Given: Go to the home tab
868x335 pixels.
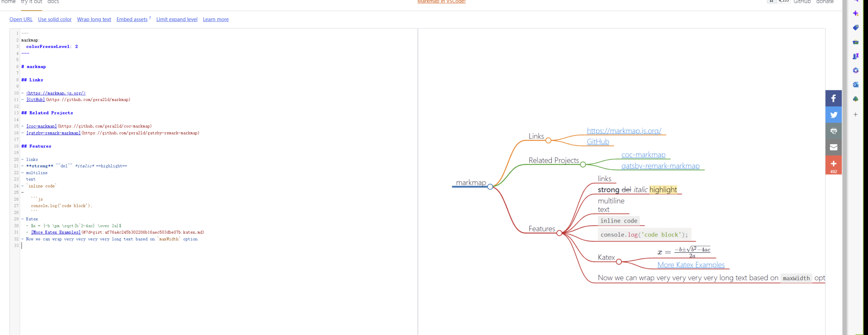Looking at the screenshot, I should pyautogui.click(x=8, y=2).
